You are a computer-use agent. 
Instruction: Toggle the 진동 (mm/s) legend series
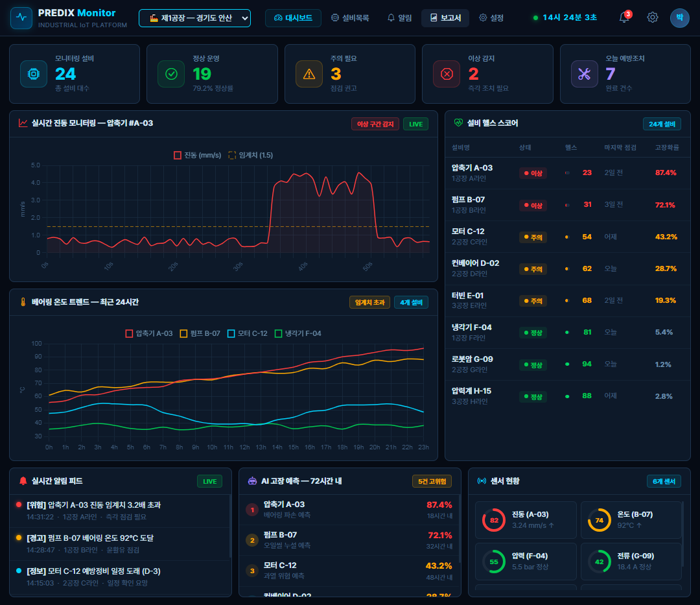[x=197, y=155]
